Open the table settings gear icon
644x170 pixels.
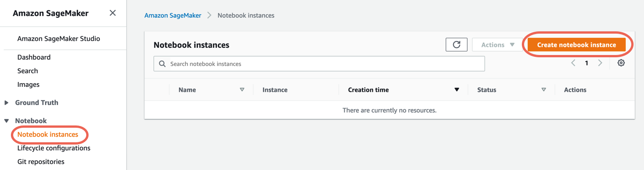click(x=621, y=63)
